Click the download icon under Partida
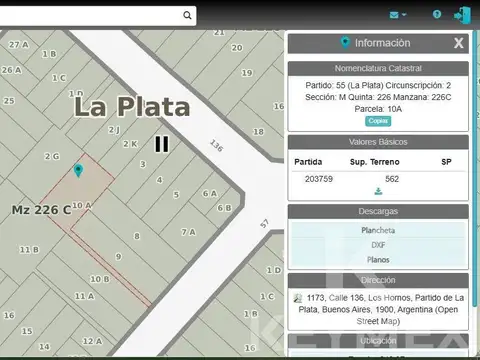 (378, 191)
